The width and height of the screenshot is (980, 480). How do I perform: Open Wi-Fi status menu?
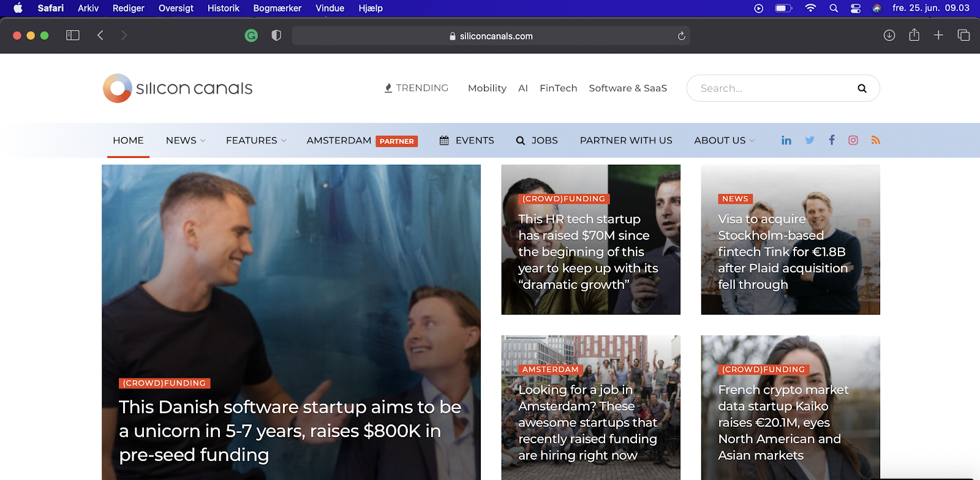coord(810,8)
